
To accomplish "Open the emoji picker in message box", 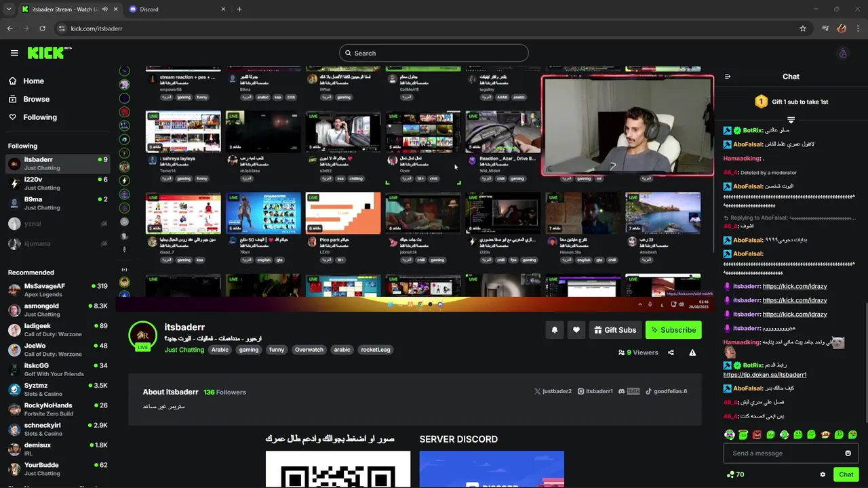I will click(848, 453).
